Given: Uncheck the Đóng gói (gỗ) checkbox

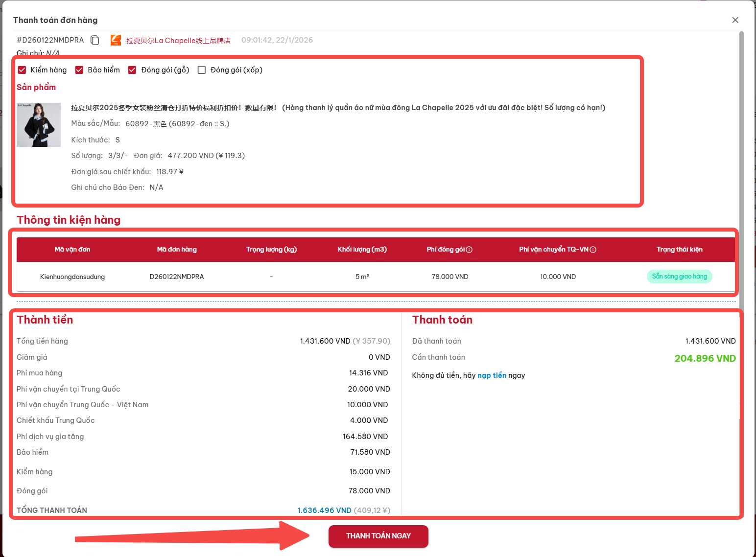Looking at the screenshot, I should coord(132,70).
